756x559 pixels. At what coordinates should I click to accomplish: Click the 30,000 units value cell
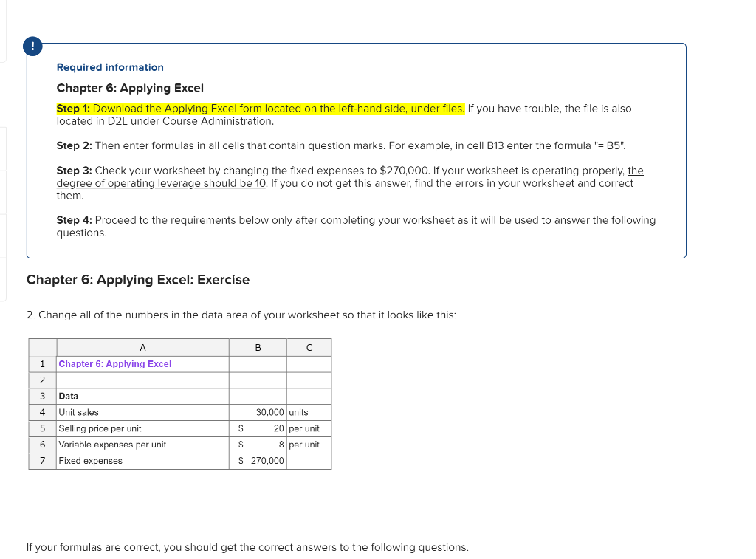pos(257,412)
